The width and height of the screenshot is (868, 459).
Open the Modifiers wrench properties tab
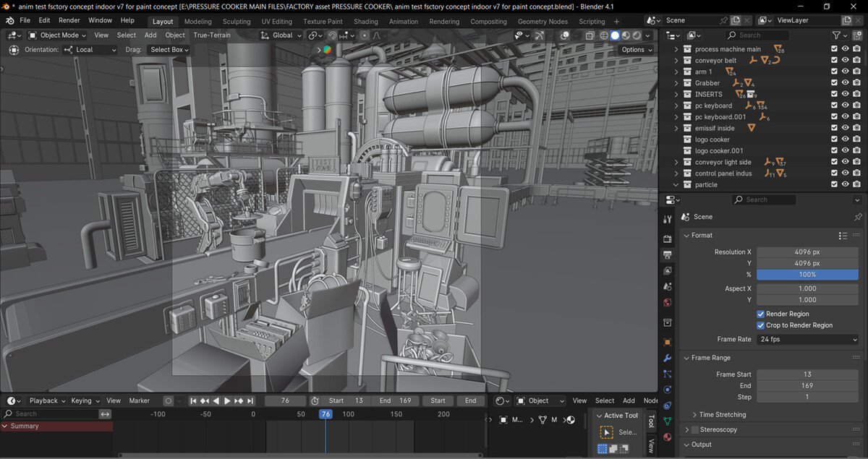point(667,358)
